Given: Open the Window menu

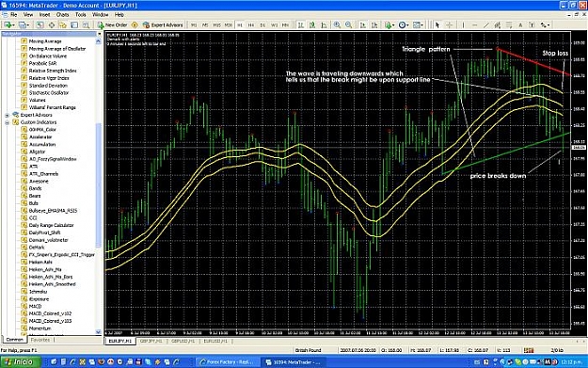Looking at the screenshot, I should click(100, 15).
